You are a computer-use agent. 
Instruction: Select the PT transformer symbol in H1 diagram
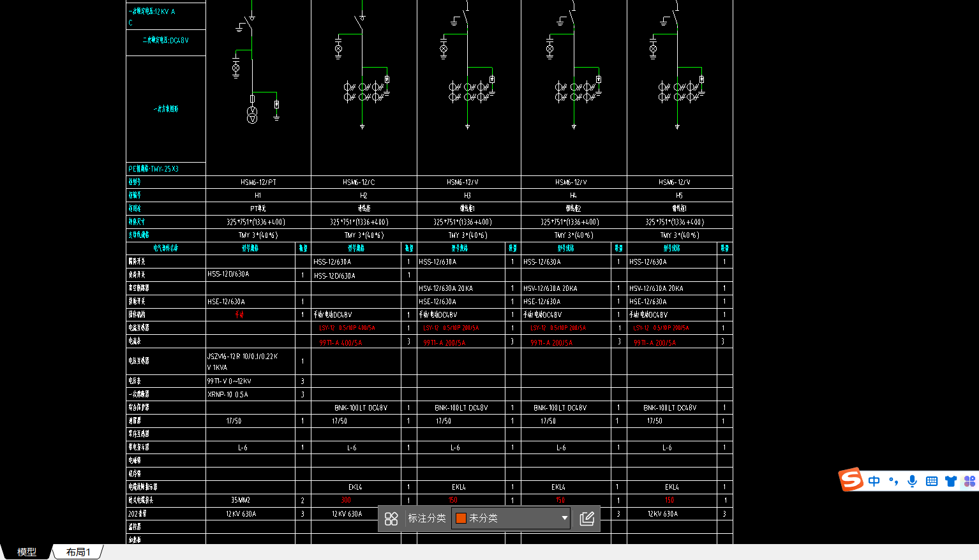tap(252, 115)
